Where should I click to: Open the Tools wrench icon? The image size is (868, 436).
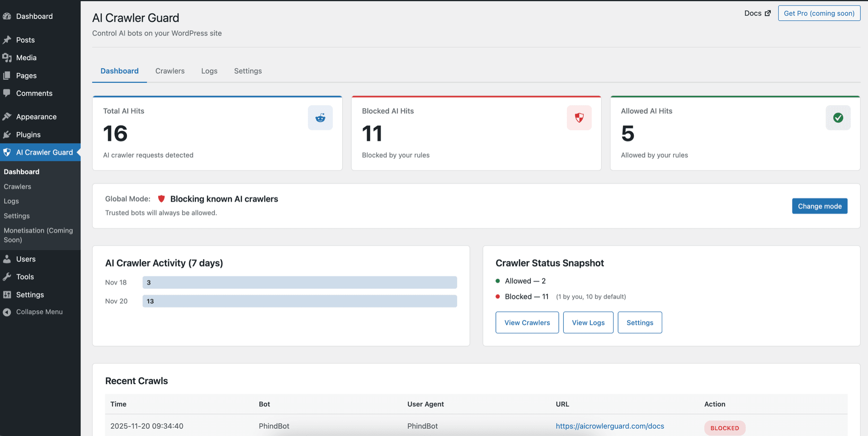tap(7, 276)
